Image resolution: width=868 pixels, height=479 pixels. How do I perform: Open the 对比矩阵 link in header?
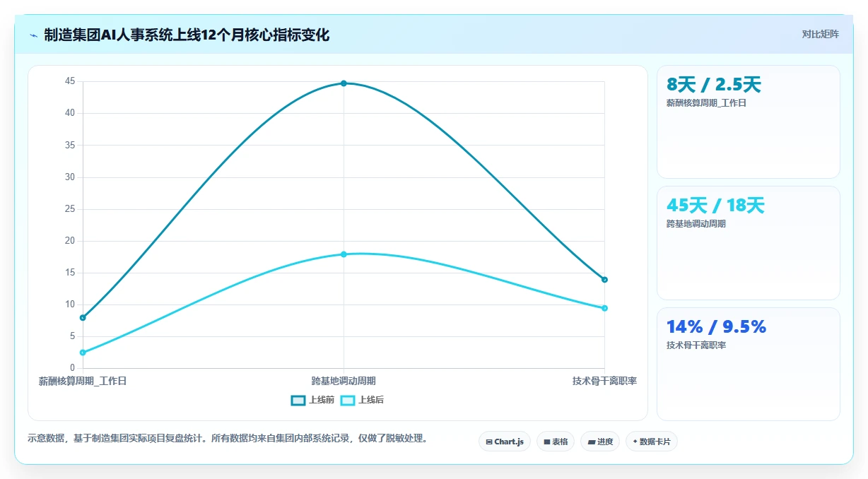tap(820, 35)
